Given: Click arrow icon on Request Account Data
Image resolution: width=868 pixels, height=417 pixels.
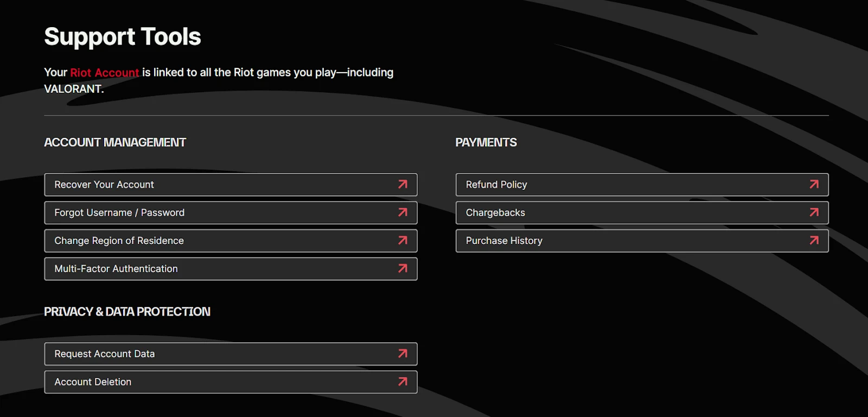Looking at the screenshot, I should click(403, 354).
